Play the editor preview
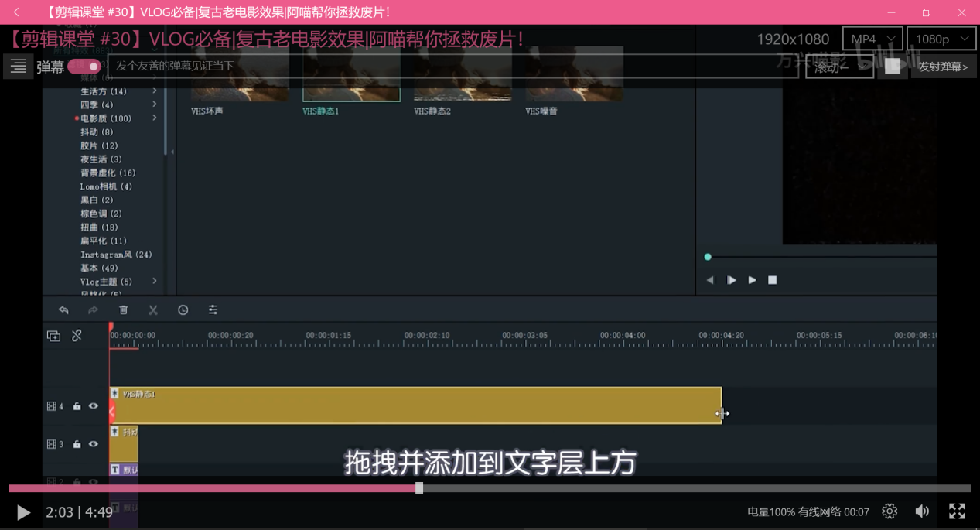Viewport: 980px width, 530px height. [752, 280]
